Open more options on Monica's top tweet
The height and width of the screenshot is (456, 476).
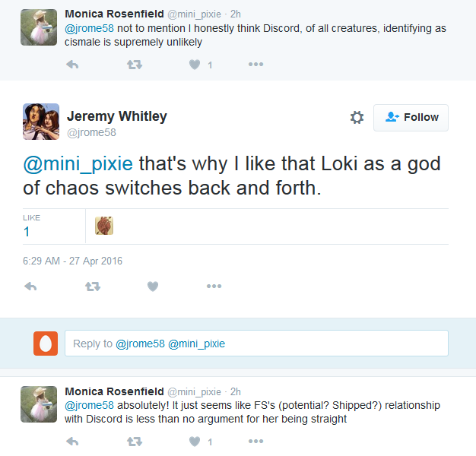pos(255,65)
